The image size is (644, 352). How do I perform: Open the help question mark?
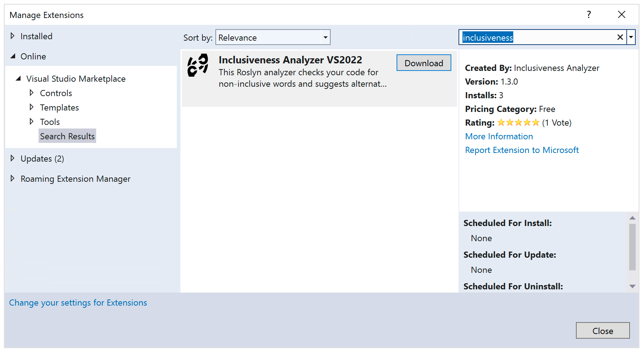(589, 14)
